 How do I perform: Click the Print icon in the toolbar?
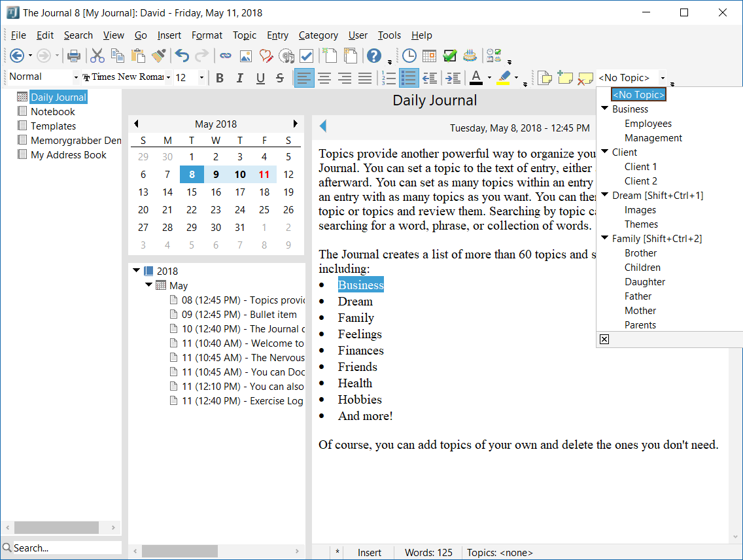pyautogui.click(x=73, y=56)
